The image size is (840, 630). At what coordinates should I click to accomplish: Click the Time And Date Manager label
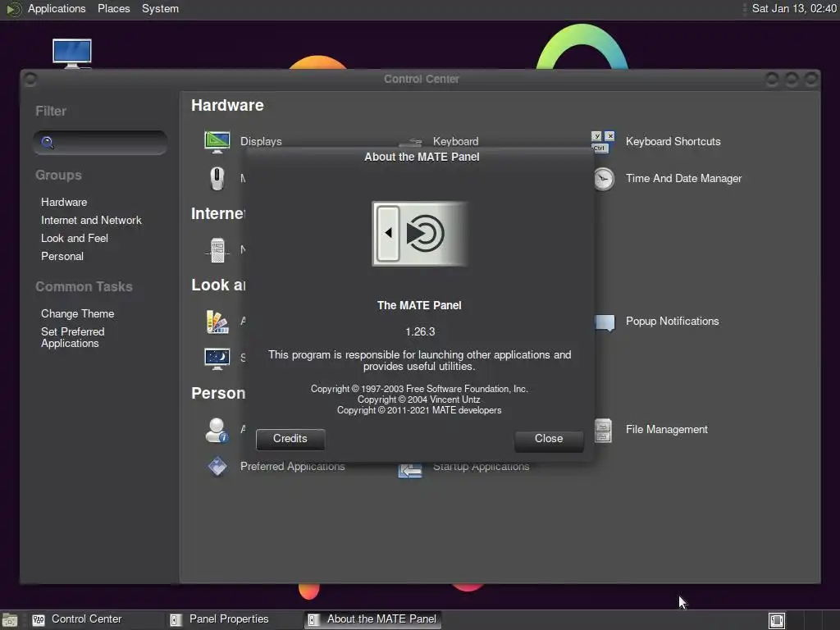683,178
